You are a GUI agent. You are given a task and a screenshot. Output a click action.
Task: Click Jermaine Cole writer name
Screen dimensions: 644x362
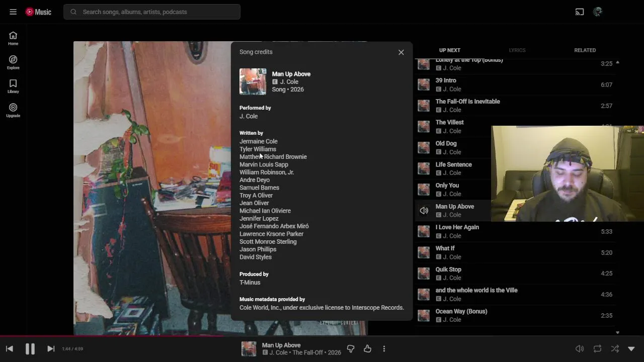[259, 141]
